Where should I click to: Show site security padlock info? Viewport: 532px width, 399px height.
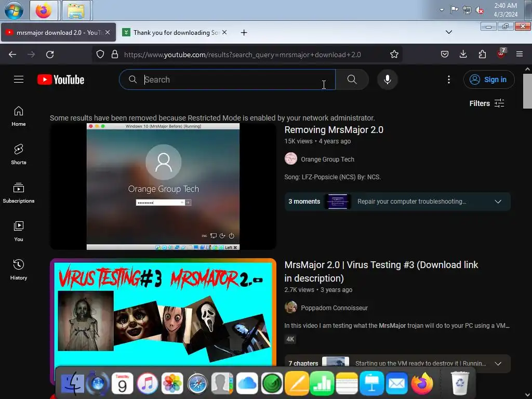click(115, 54)
